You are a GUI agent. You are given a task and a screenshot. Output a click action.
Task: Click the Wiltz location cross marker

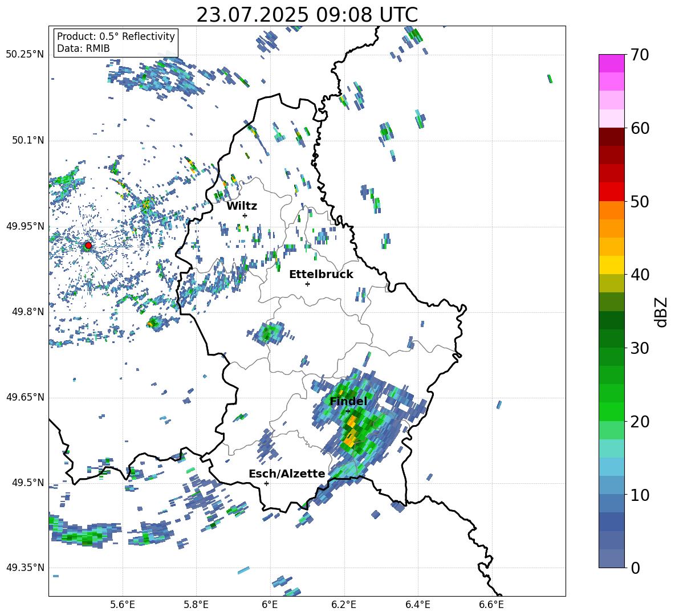(x=245, y=215)
